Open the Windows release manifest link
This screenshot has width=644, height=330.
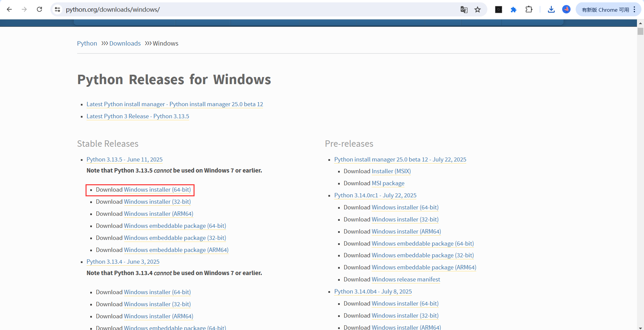pos(406,279)
